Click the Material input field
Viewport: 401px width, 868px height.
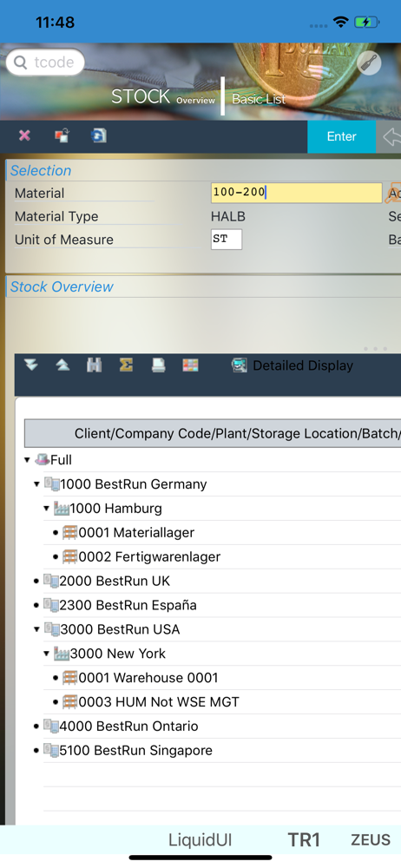pyautogui.click(x=296, y=193)
